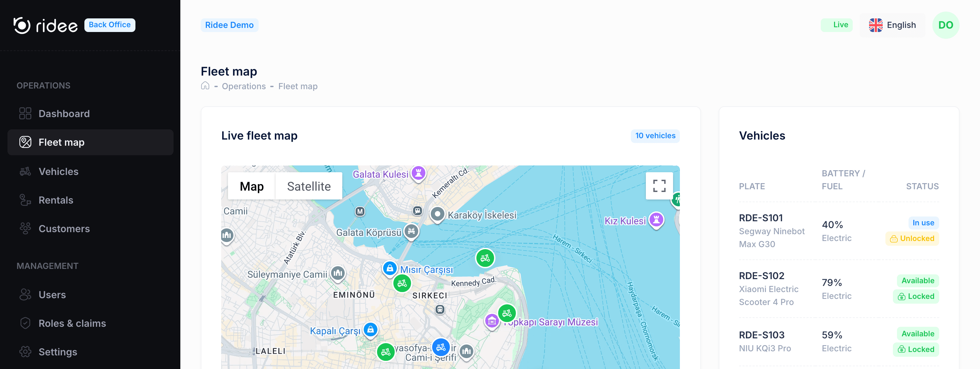Click the green scooter marker right of LALELİ
Screen dimensions: 980x369
click(386, 352)
